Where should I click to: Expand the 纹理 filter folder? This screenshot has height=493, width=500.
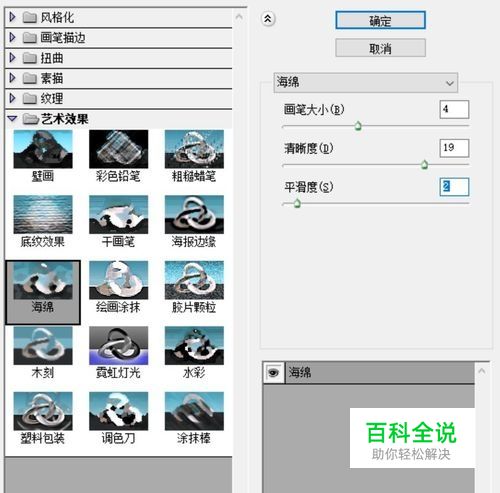click(12, 98)
